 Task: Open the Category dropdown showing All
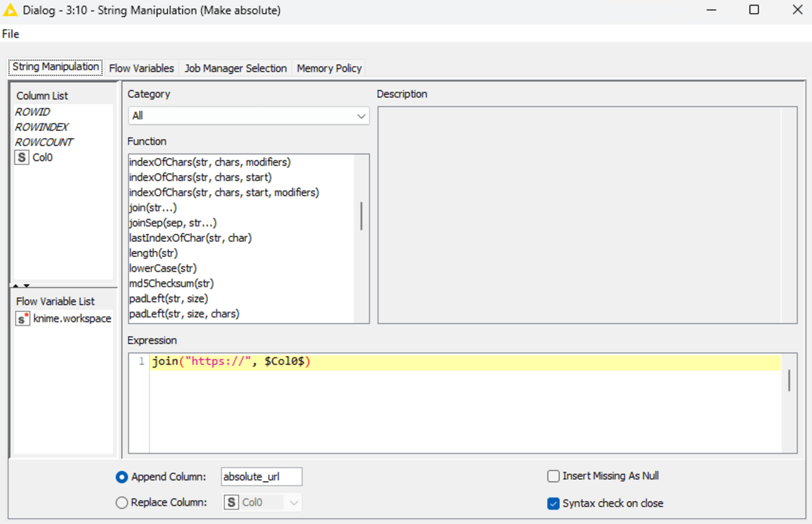click(248, 116)
